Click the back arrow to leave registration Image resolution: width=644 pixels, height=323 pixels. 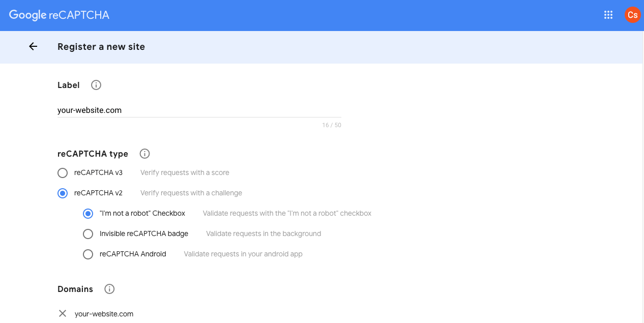(x=33, y=46)
